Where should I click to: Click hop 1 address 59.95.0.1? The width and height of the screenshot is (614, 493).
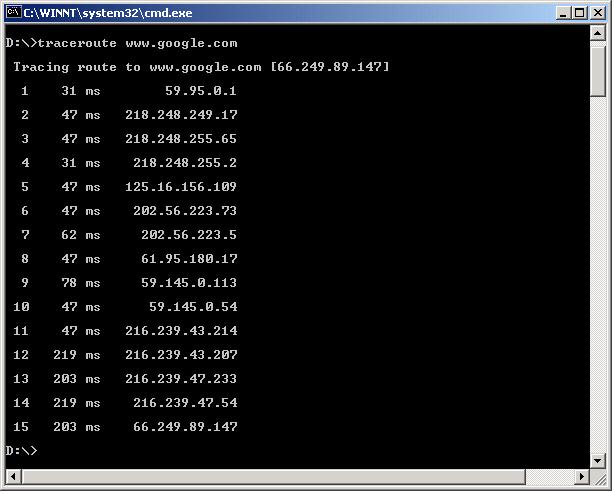coord(200,91)
